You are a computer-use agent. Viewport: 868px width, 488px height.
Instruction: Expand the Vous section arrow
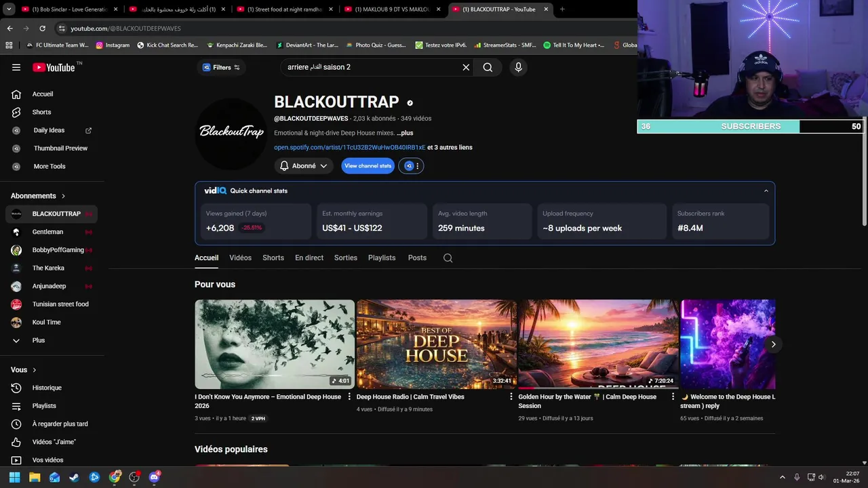pos(35,370)
